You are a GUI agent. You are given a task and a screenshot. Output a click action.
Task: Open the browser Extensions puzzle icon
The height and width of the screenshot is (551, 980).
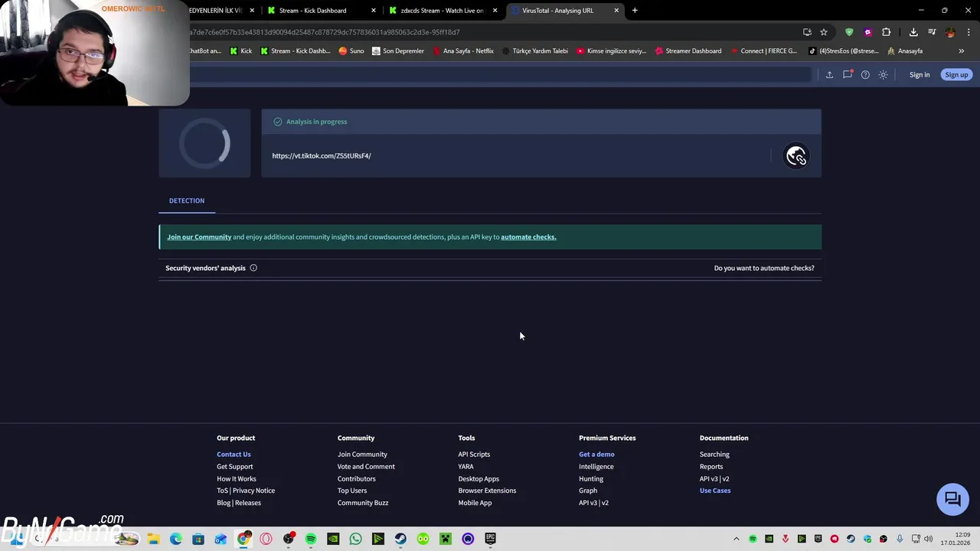887,32
